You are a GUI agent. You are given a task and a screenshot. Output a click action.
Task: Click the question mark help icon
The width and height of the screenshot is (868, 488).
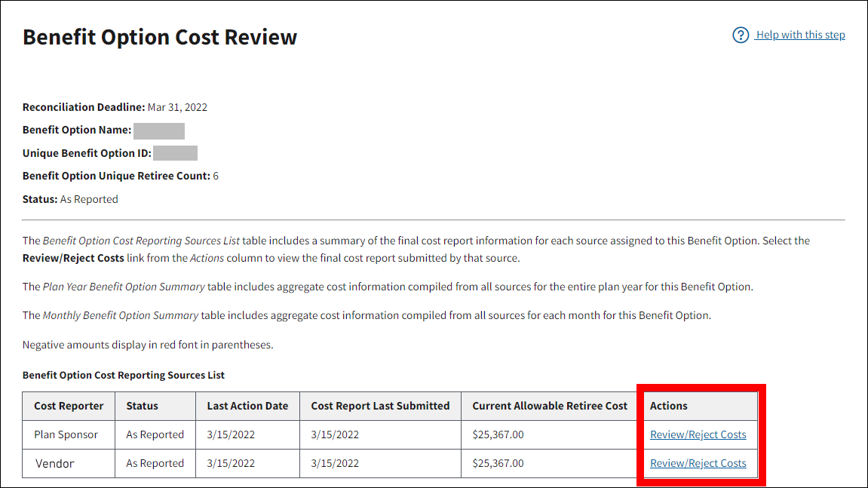tap(741, 35)
